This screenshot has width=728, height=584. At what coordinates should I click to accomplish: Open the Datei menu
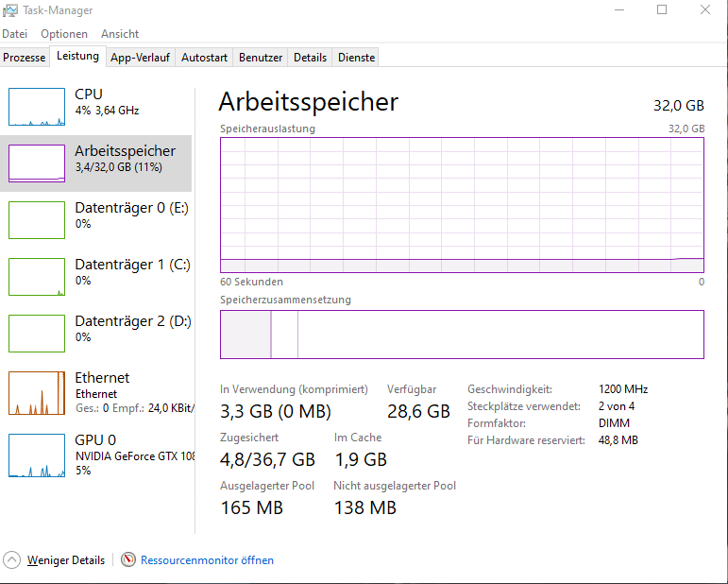pos(15,34)
